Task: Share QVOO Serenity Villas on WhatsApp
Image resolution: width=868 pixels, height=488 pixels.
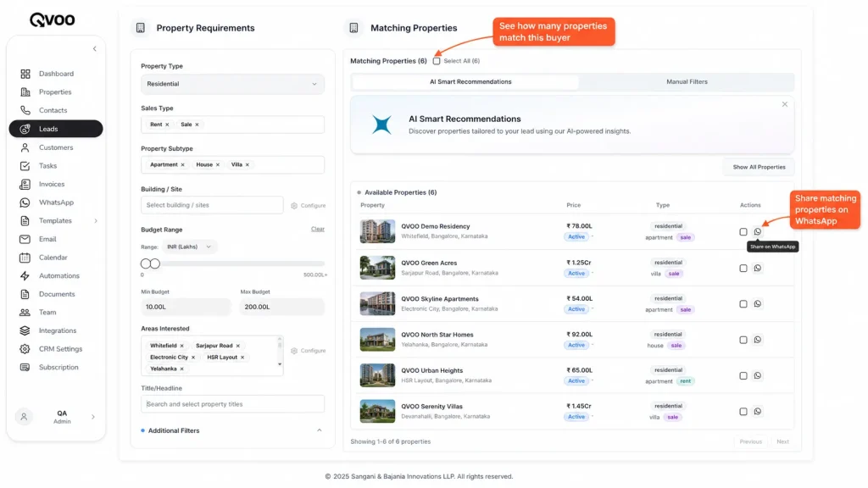Action: [x=757, y=411]
